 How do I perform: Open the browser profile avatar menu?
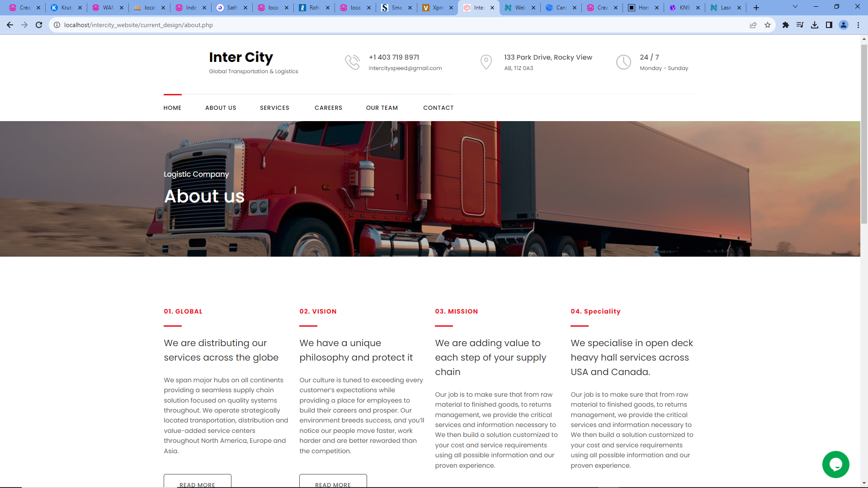844,25
